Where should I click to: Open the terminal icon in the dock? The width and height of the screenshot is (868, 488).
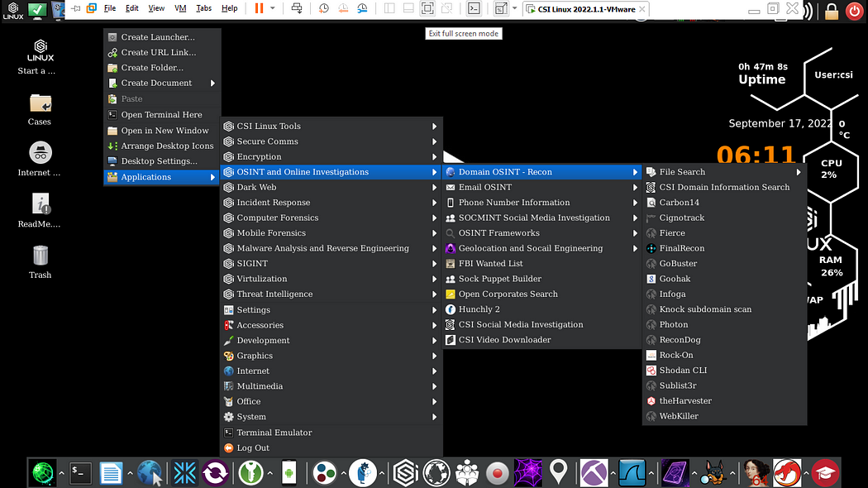[x=80, y=473]
